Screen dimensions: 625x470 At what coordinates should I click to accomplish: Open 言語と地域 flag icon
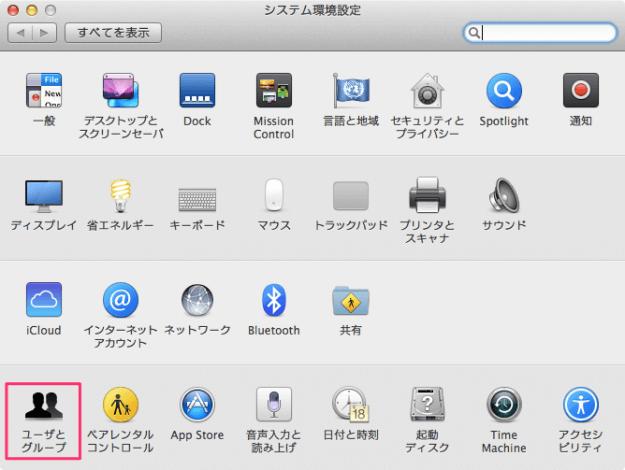(x=351, y=90)
